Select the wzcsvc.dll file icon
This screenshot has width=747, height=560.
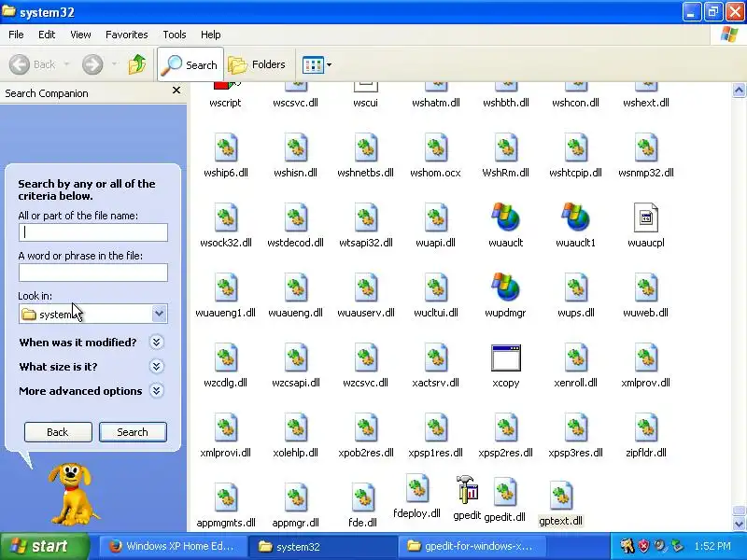(366, 357)
